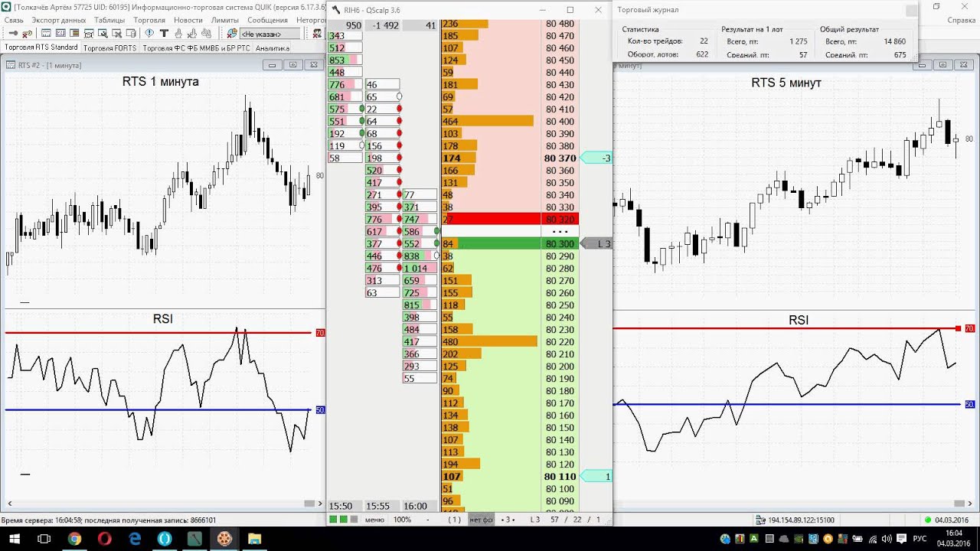Click the hand with X cancel-order icon
Image resolution: width=980 pixels, height=551 pixels.
click(192, 34)
